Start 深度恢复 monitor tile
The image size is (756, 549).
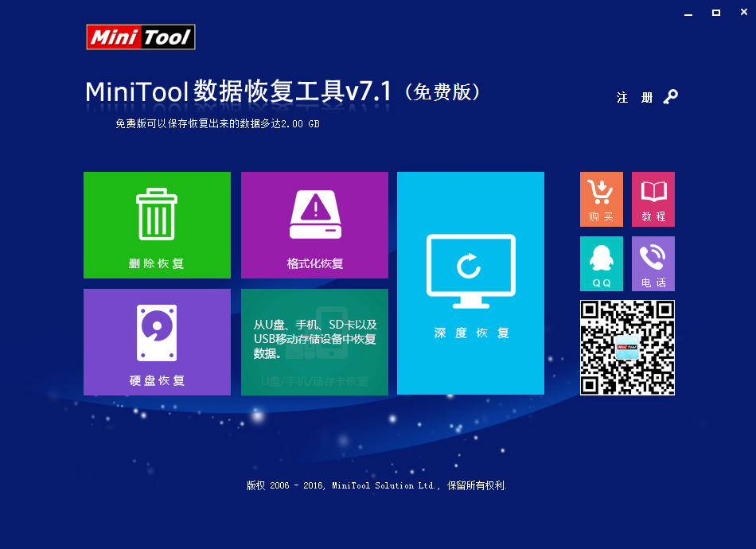click(x=470, y=283)
